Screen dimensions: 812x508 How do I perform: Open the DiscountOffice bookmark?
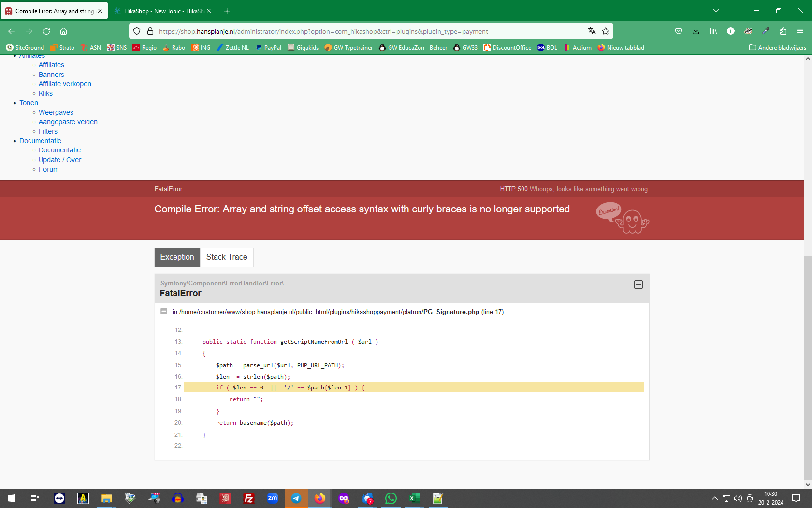(x=507, y=47)
